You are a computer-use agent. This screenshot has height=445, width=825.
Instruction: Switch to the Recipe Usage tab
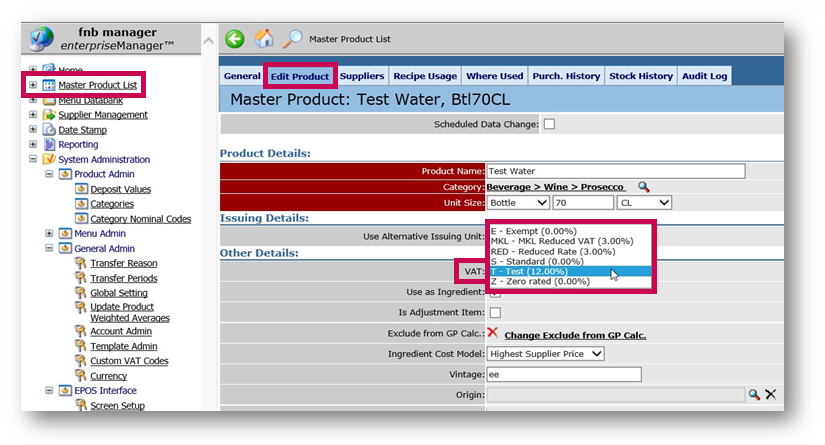[425, 76]
